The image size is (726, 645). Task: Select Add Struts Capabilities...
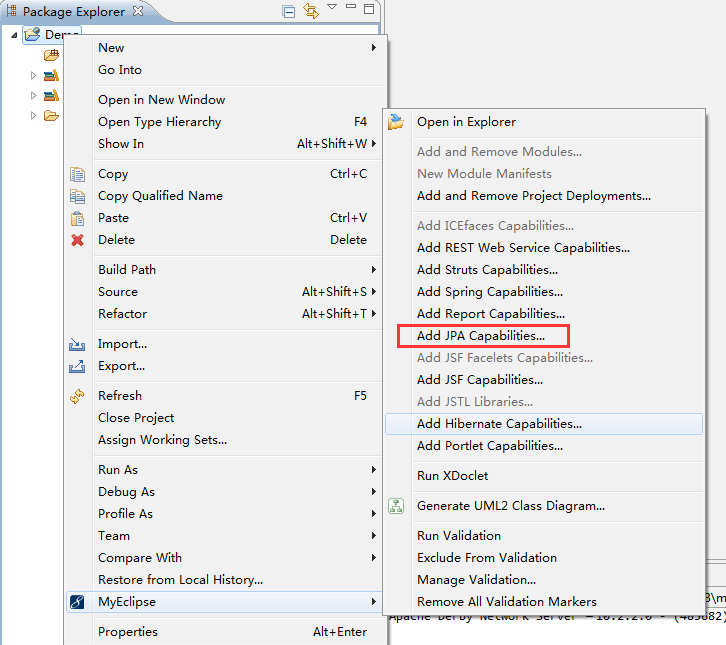point(544,270)
